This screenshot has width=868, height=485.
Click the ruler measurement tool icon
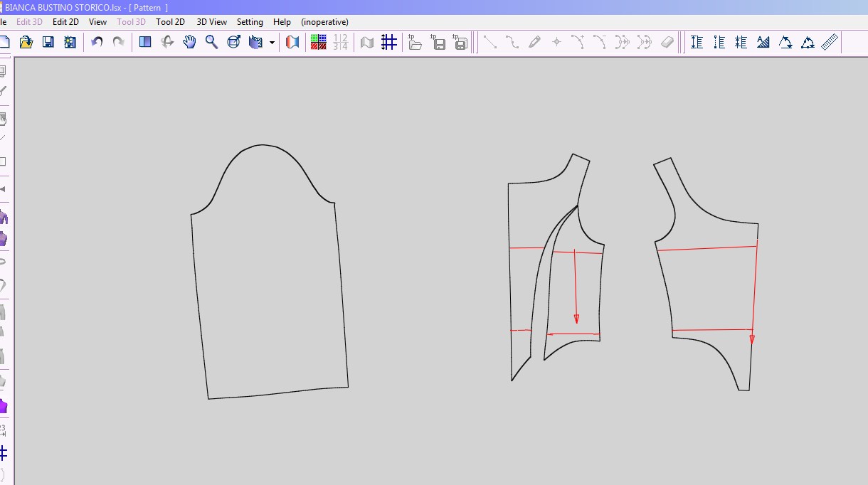830,42
